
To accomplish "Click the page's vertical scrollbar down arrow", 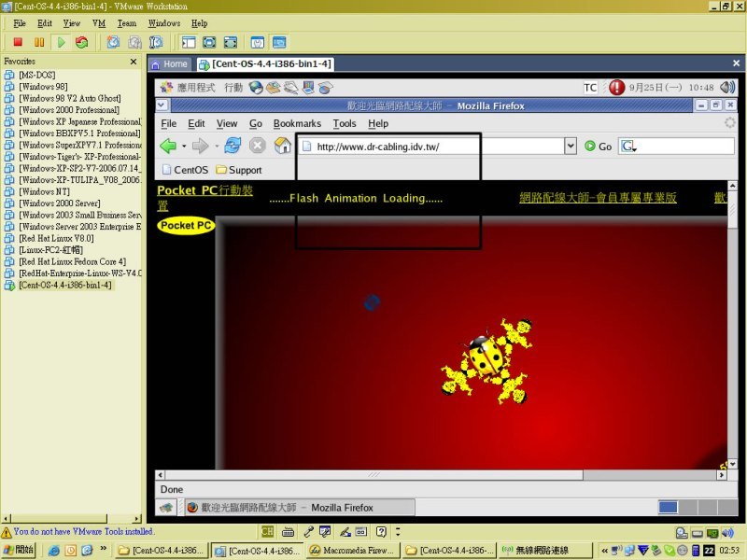I will click(x=732, y=463).
